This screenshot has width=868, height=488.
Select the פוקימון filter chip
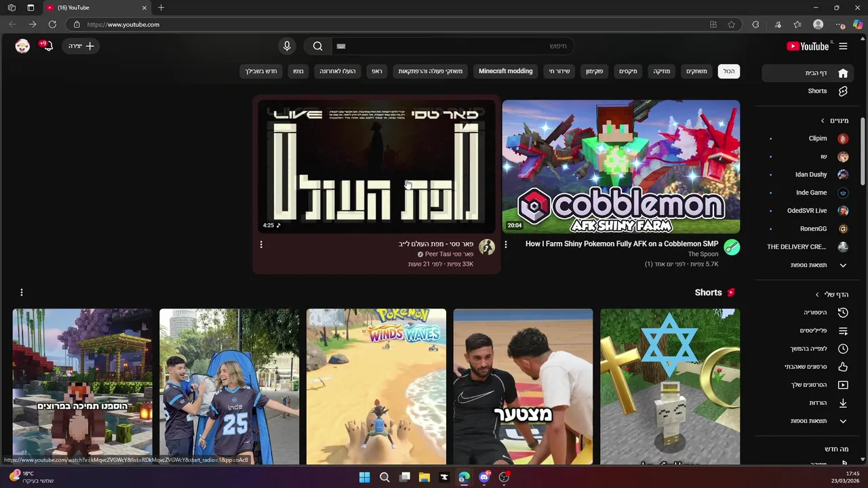click(595, 71)
